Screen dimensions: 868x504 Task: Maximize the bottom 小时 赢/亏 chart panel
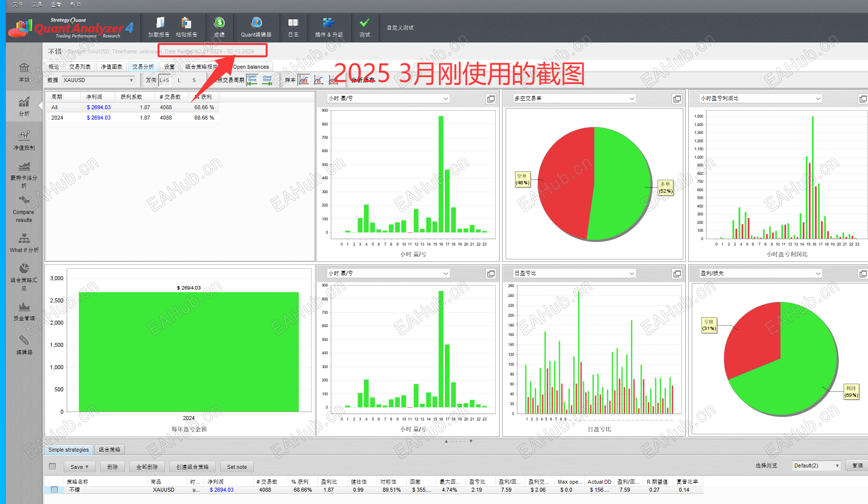[x=491, y=274]
